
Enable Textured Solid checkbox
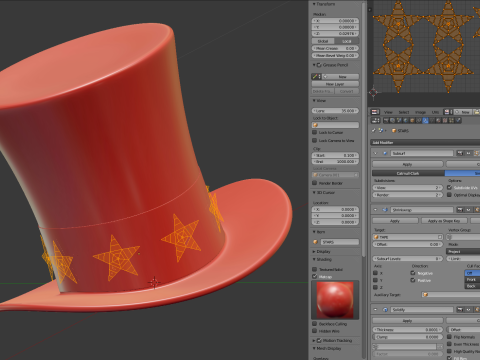[x=314, y=269]
